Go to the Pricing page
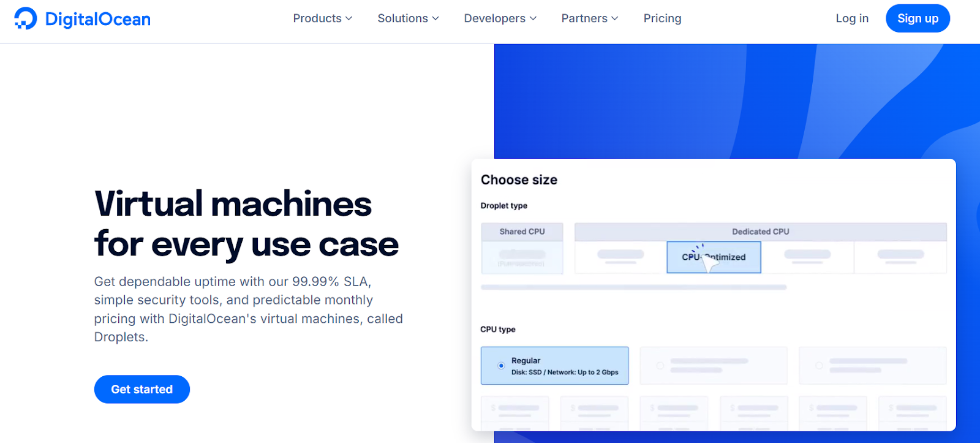Screen dimensions: 980x443 [662, 18]
